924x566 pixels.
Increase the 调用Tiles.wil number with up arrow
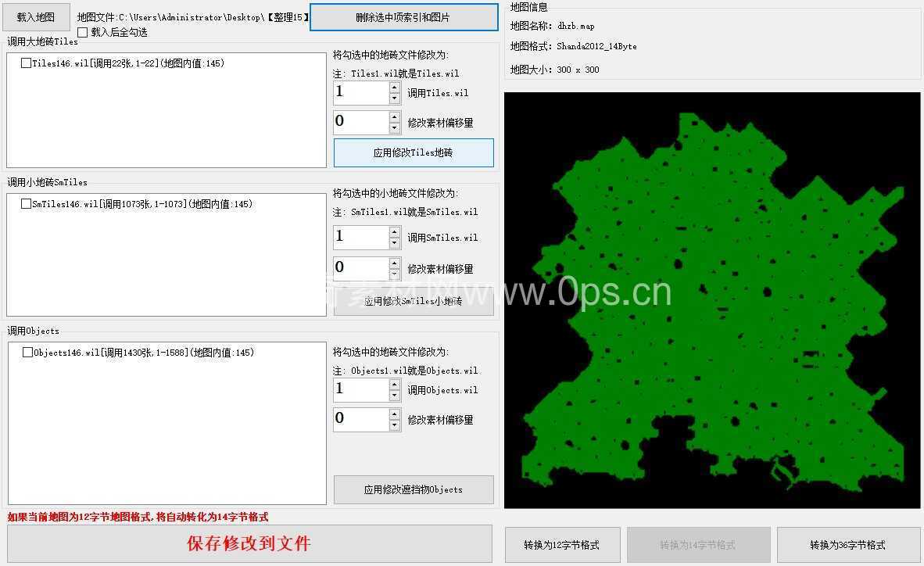[x=395, y=88]
